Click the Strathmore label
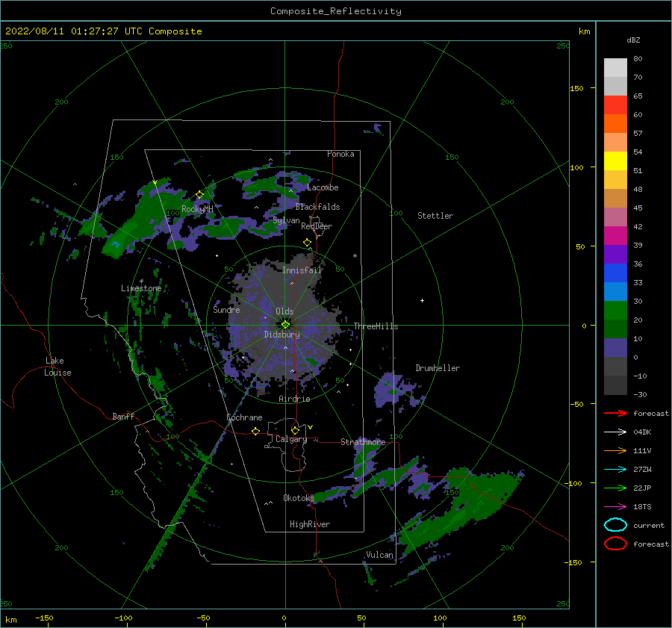Screen dimensions: 672x628 coord(363,441)
